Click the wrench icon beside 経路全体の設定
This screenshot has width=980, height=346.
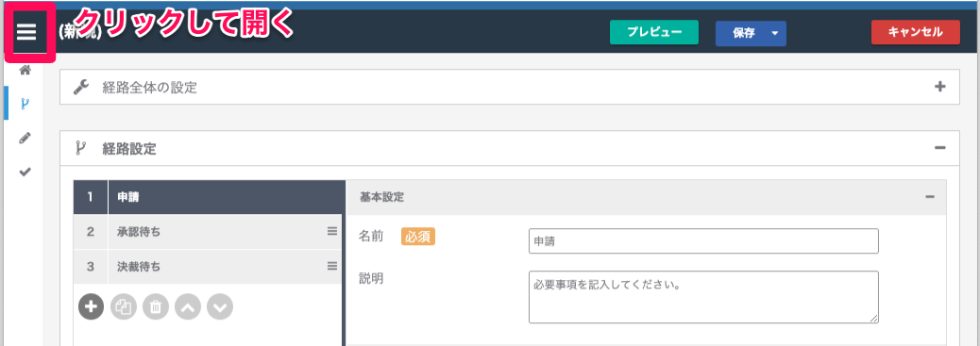click(81, 88)
